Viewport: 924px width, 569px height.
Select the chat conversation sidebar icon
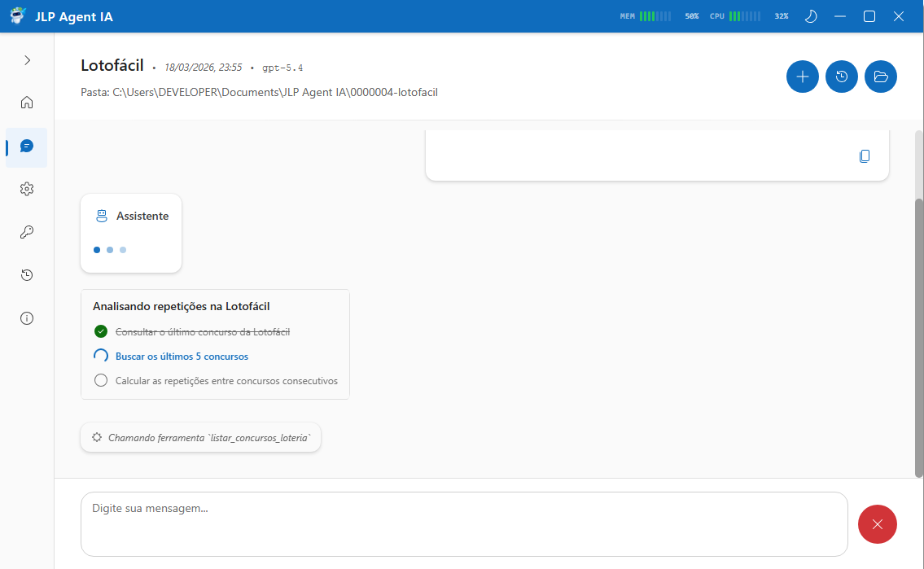point(27,147)
